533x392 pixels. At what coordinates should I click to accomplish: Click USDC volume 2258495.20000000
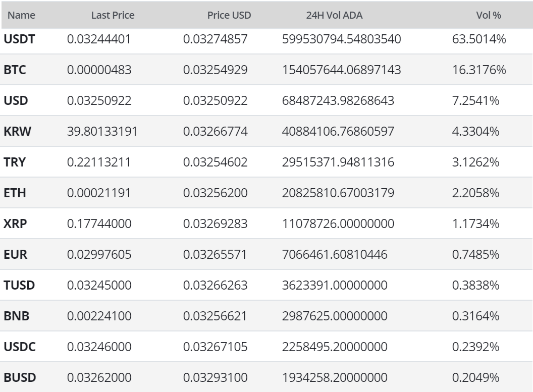pyautogui.click(x=335, y=347)
